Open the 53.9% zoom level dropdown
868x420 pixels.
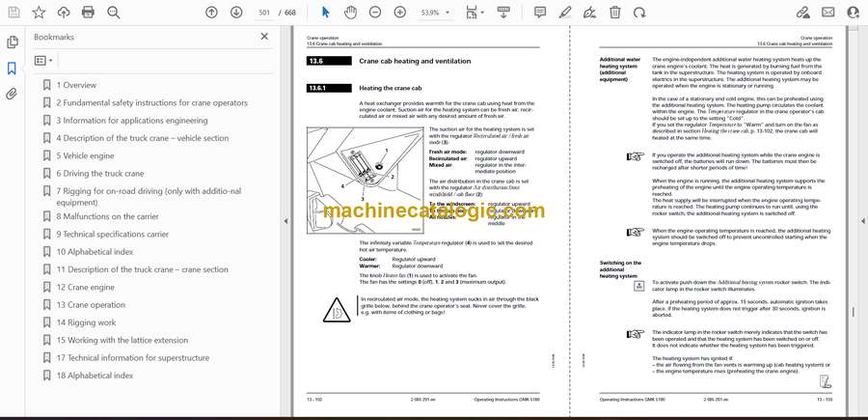click(435, 13)
